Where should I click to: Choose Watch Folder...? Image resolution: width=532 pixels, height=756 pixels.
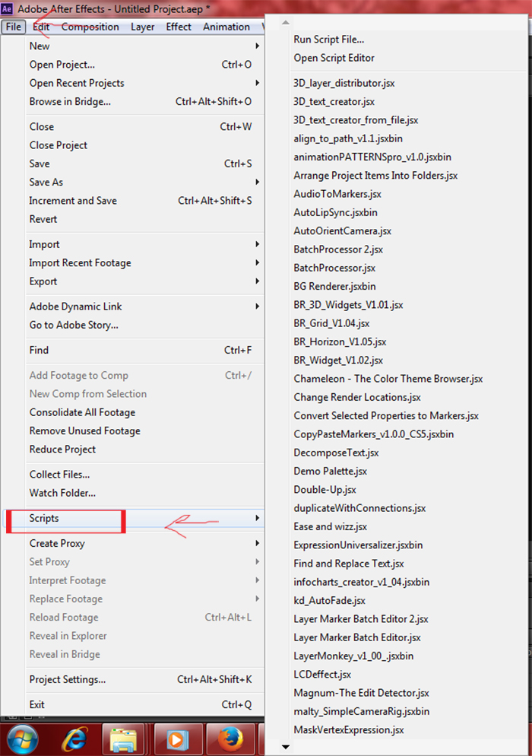point(144,493)
